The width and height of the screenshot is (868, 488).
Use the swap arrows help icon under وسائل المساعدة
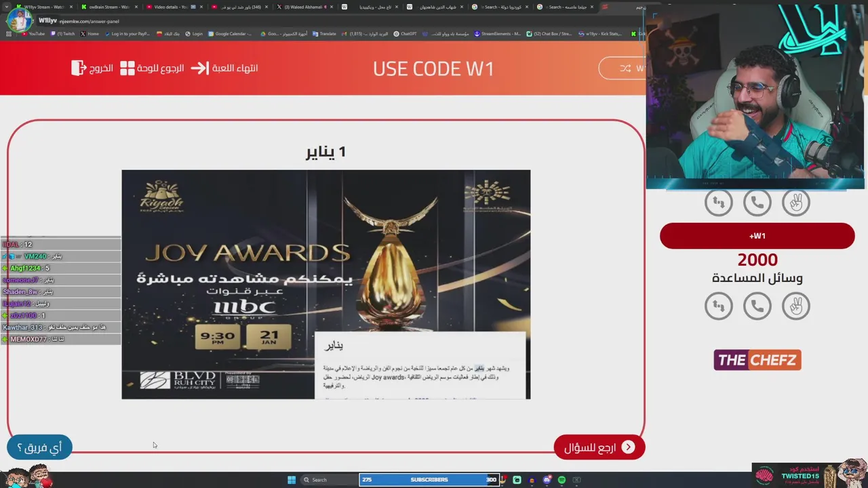[x=718, y=306]
